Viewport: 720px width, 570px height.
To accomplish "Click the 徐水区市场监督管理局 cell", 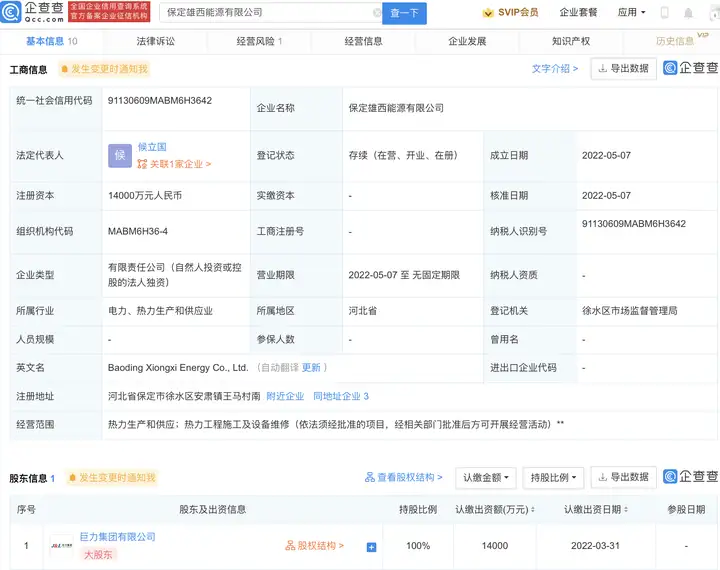I will pyautogui.click(x=630, y=311).
